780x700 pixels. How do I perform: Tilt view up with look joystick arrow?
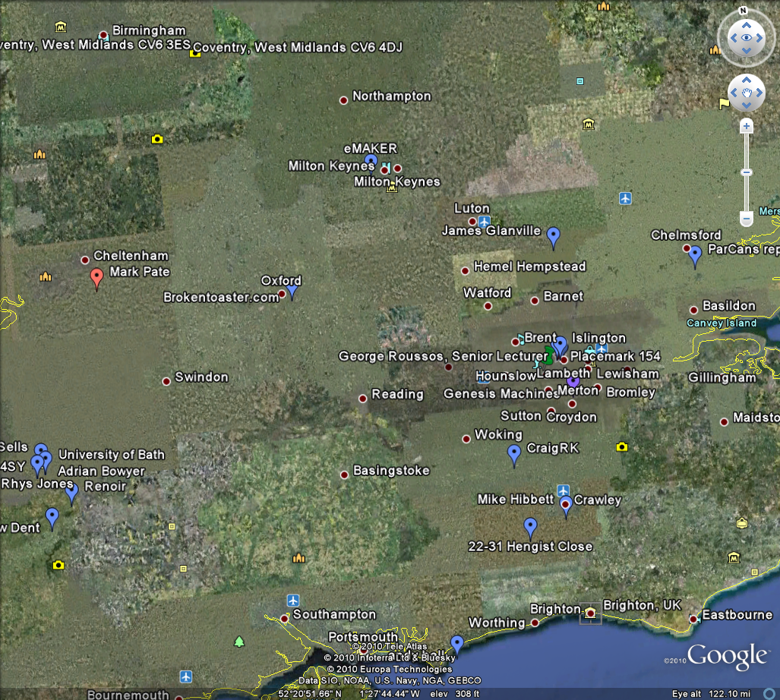coord(746,25)
